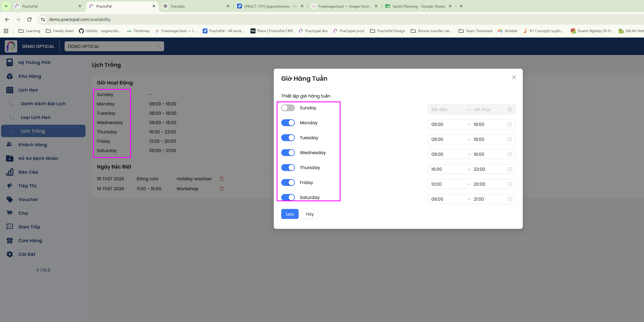This screenshot has width=644, height=322.
Task: Click Tuesday's 08:00 start time field
Action: coord(447,139)
